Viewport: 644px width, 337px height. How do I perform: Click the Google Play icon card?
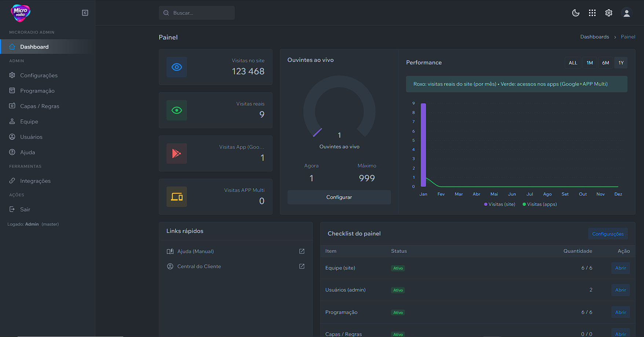click(x=177, y=153)
